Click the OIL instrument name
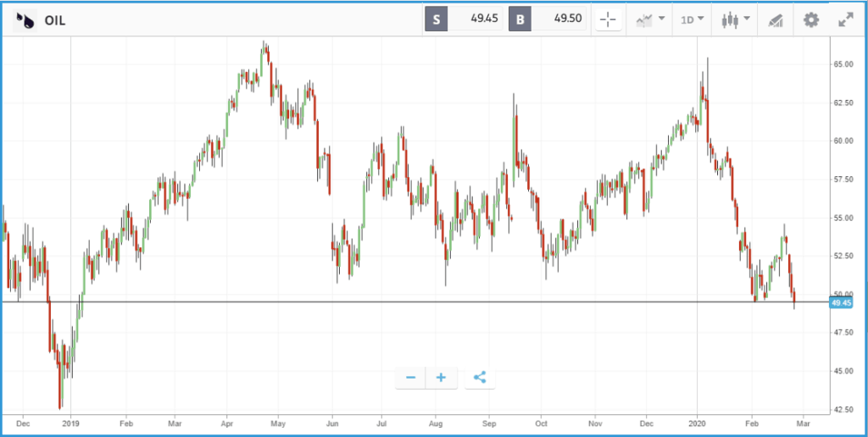The image size is (868, 437). point(55,21)
